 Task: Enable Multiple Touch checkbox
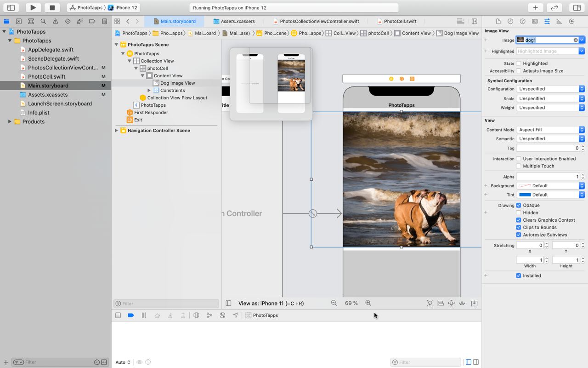pyautogui.click(x=519, y=166)
